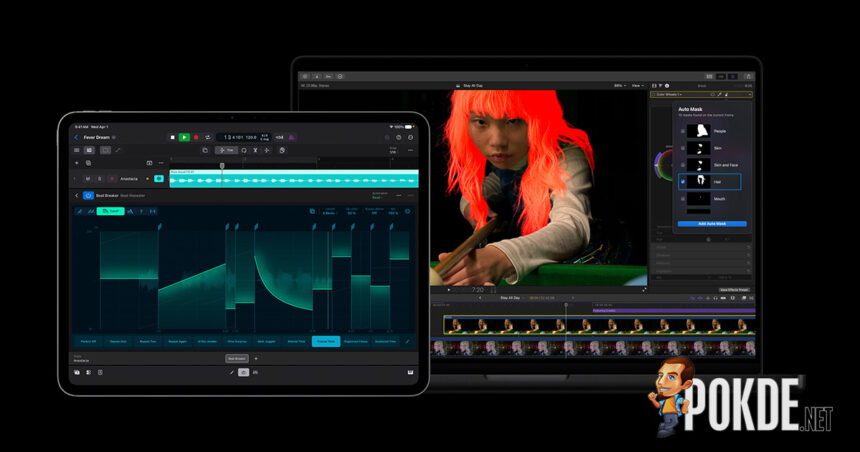This screenshot has height=452, width=860.
Task: Open the Fever Dream project title menu
Action: coord(97,137)
